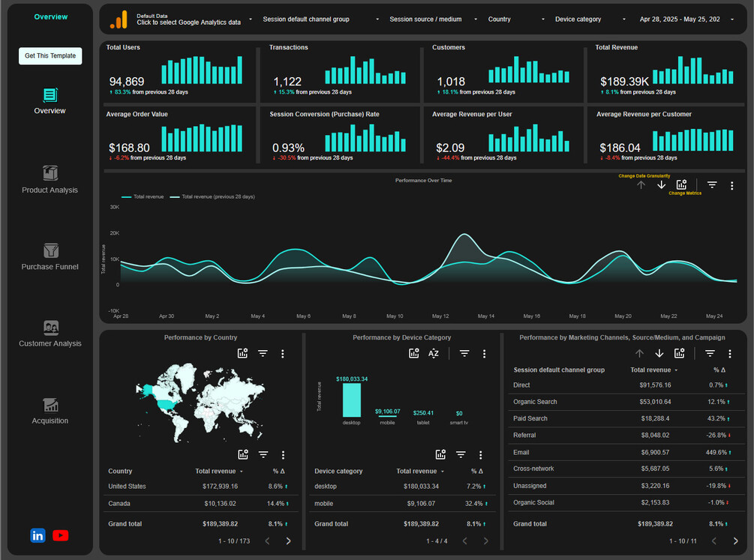Click the desktop revenue bar
The width and height of the screenshot is (754, 560).
352,400
